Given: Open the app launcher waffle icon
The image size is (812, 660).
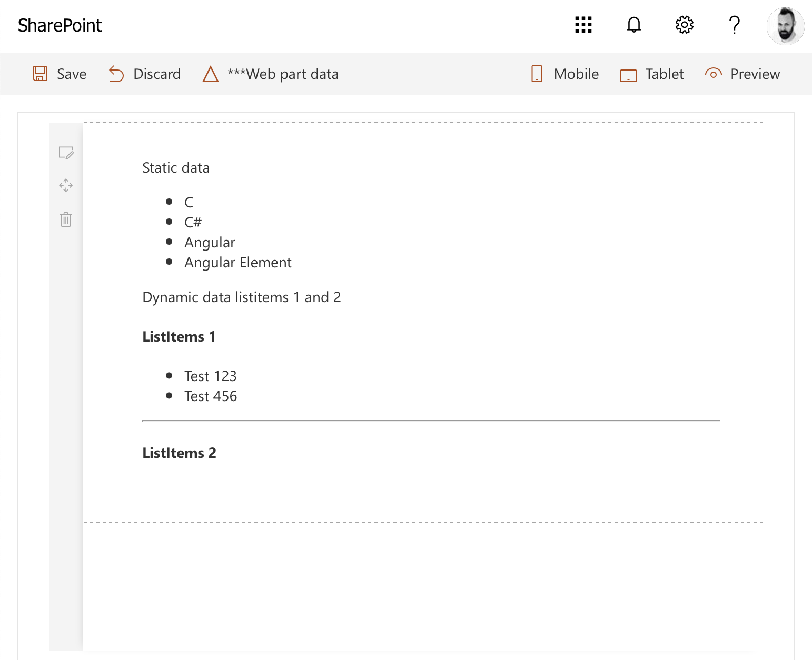Looking at the screenshot, I should pyautogui.click(x=583, y=25).
